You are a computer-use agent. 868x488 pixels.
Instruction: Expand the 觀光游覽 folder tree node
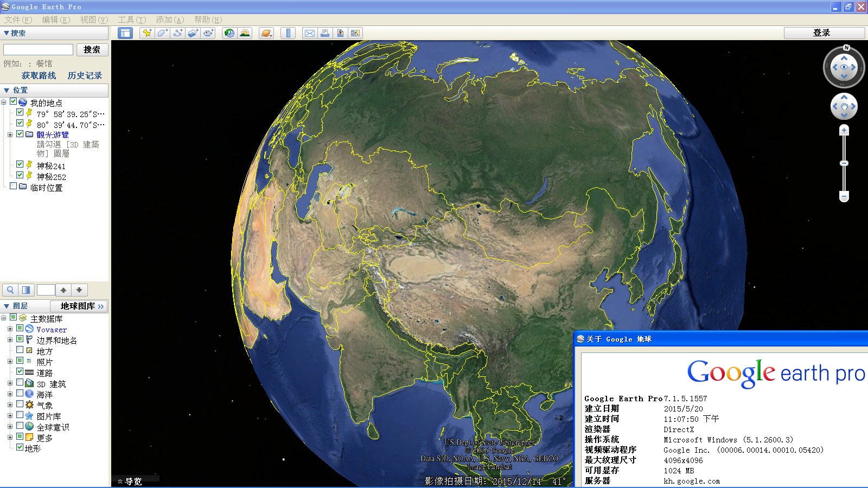[x=10, y=134]
